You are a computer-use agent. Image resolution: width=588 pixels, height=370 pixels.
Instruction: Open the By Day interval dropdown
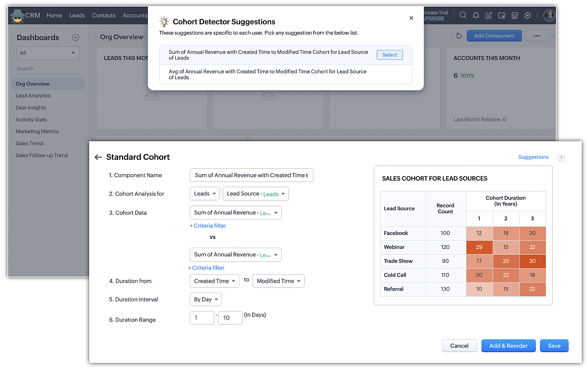pos(206,299)
